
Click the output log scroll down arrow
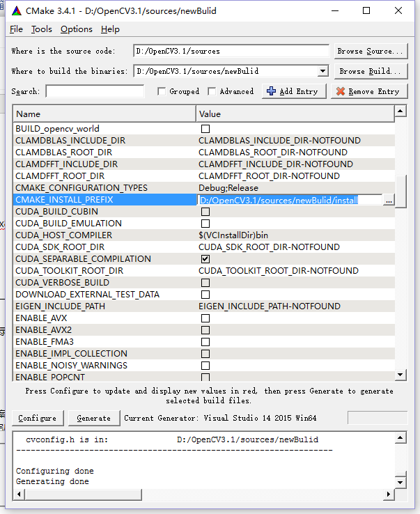pyautogui.click(x=400, y=483)
